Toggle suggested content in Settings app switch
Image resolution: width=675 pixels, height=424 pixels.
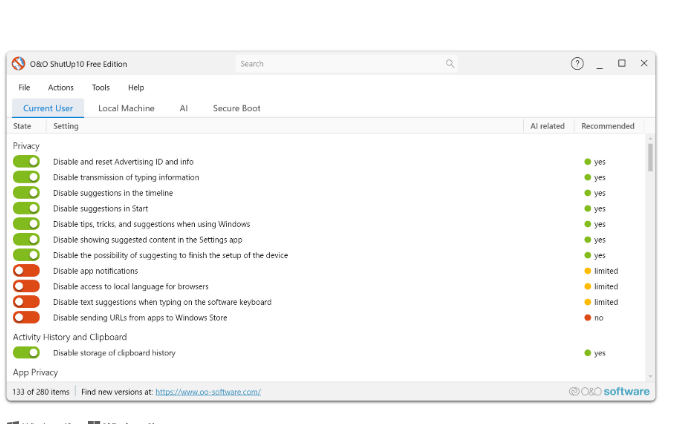[26, 239]
